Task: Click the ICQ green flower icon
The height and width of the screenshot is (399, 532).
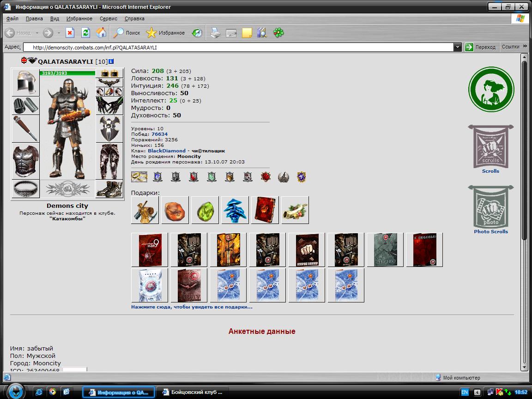Action: click(278, 33)
